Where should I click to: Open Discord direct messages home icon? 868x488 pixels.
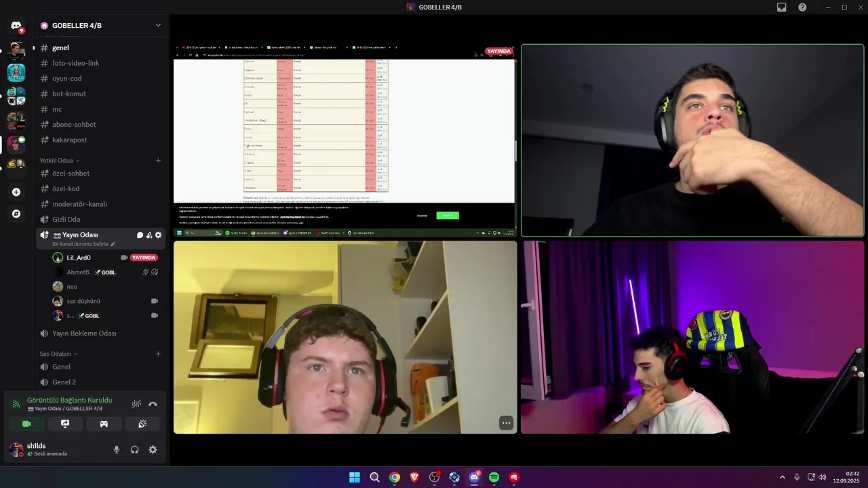point(16,26)
